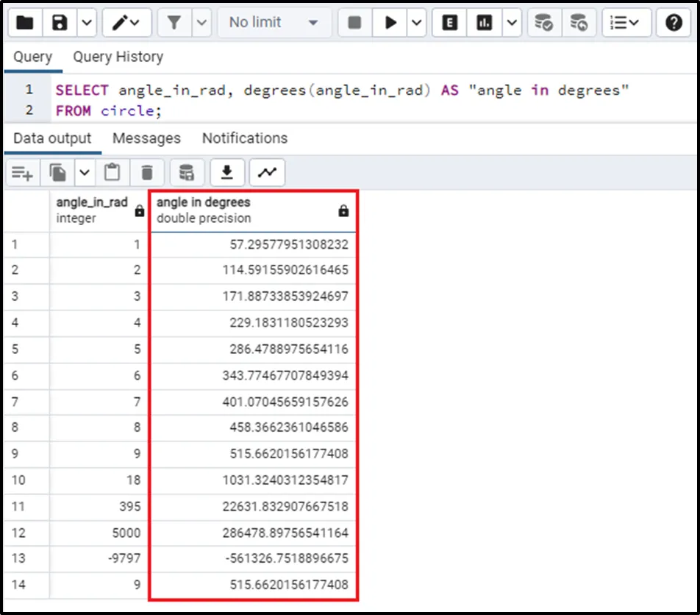Click the Open File folder icon

point(24,23)
